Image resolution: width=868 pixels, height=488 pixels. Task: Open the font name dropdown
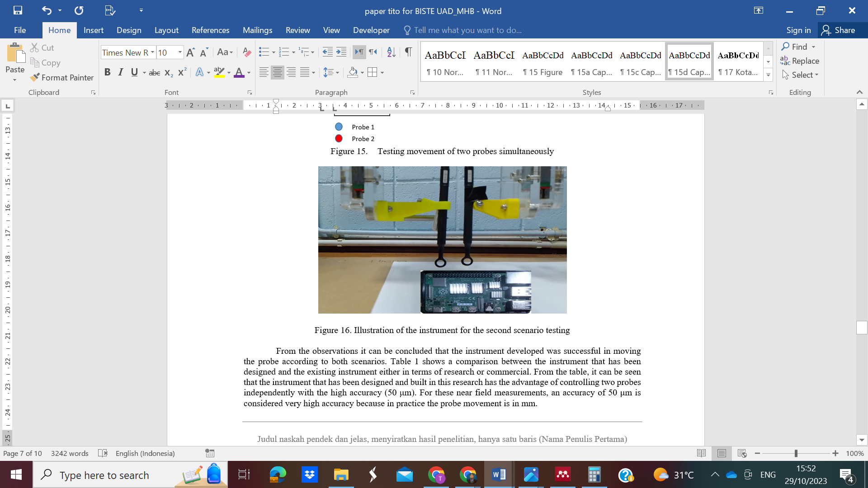153,52
